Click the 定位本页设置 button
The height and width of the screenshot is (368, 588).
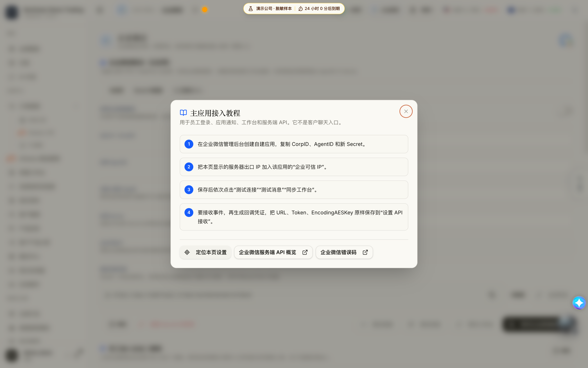click(205, 252)
